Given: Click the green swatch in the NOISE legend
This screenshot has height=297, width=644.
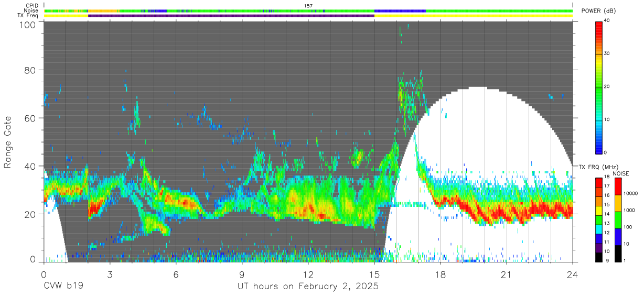Looking at the screenshot, I should tap(617, 220).
